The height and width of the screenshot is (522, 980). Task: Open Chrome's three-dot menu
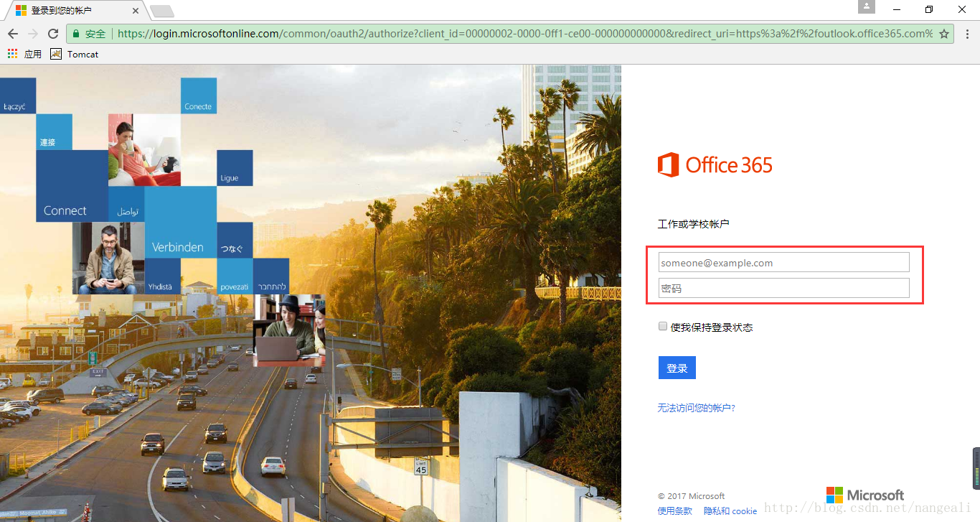[966, 34]
